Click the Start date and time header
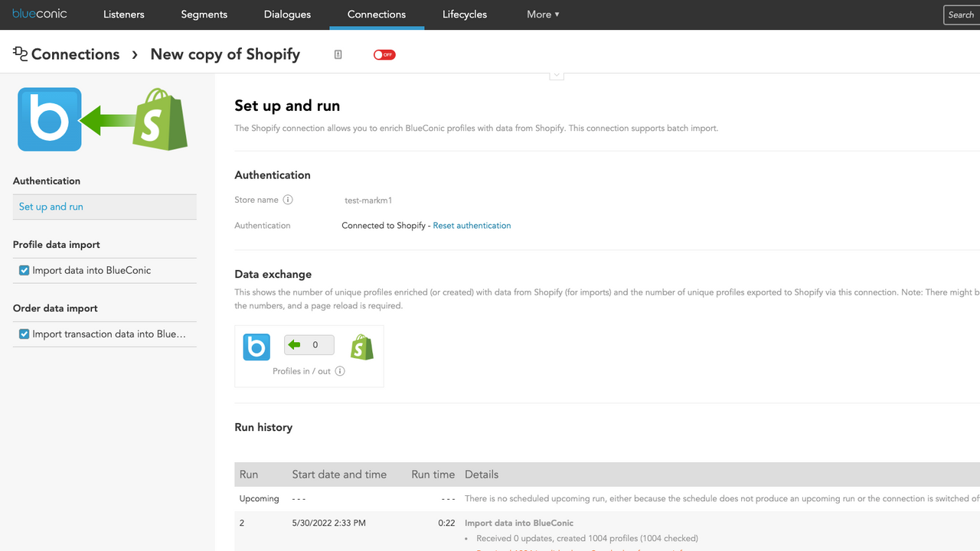Viewport: 980px width, 551px height. tap(339, 474)
